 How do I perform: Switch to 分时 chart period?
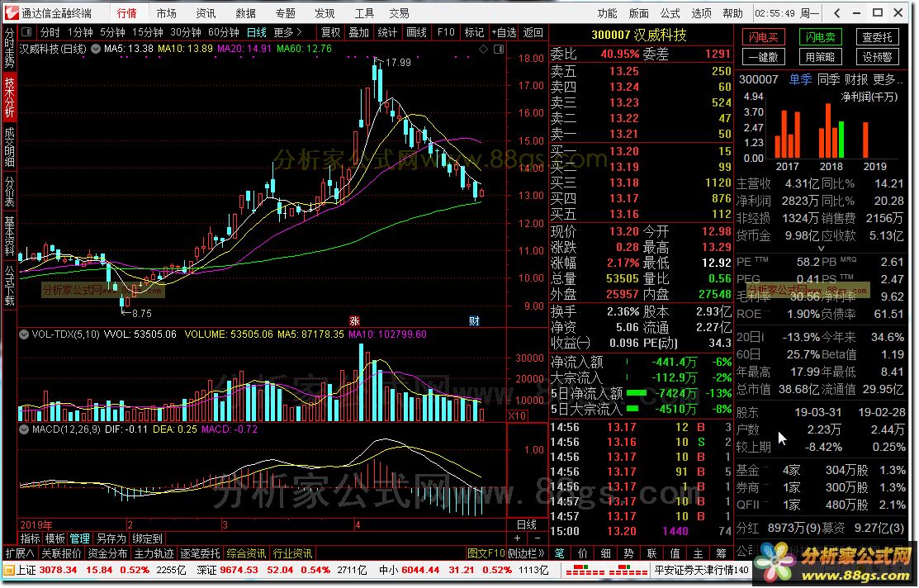pos(50,32)
